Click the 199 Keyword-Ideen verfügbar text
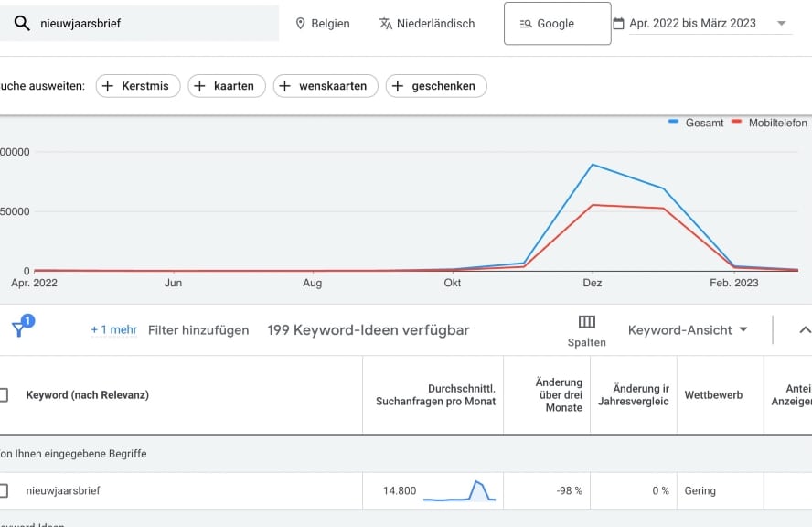This screenshot has height=527, width=812. (369, 330)
